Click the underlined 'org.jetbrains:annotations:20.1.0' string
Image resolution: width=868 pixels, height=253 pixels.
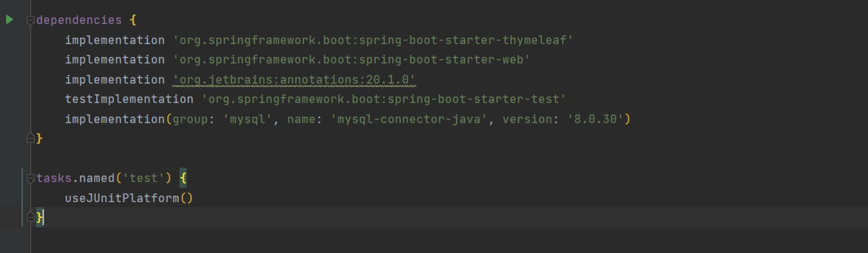294,80
